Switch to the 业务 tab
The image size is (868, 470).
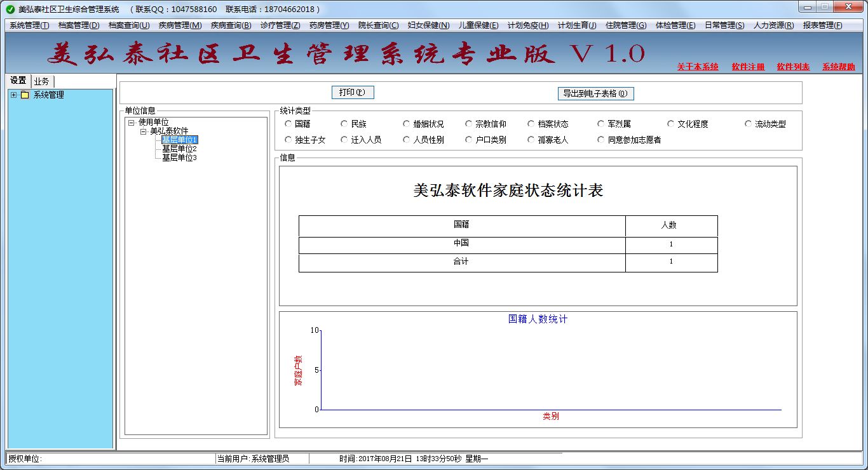tap(42, 81)
